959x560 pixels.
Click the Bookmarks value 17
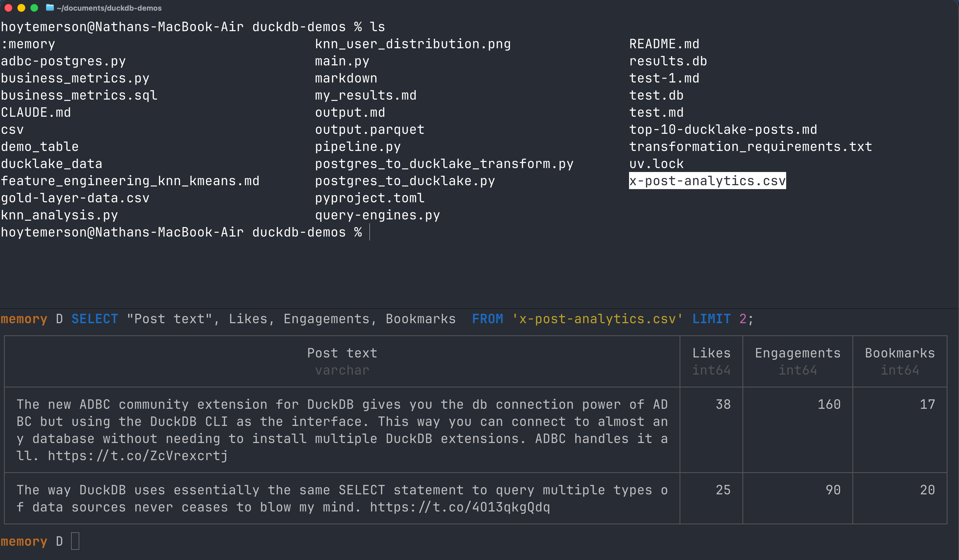click(x=927, y=404)
